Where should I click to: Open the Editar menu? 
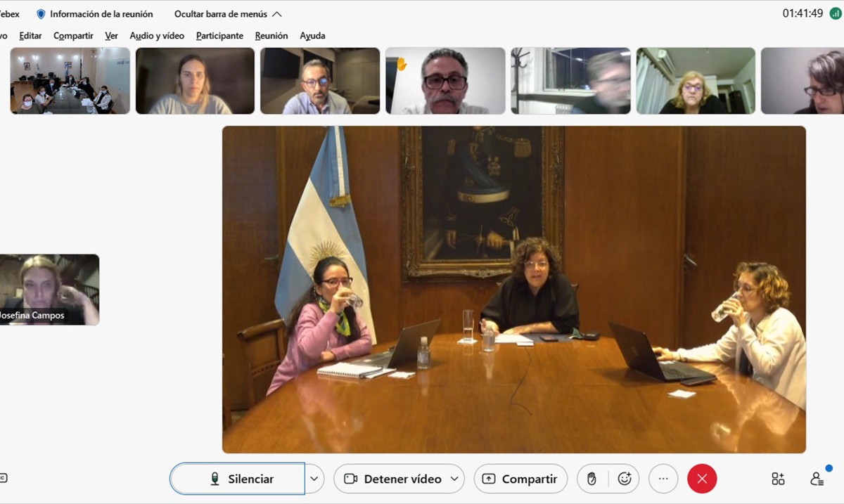(x=30, y=36)
